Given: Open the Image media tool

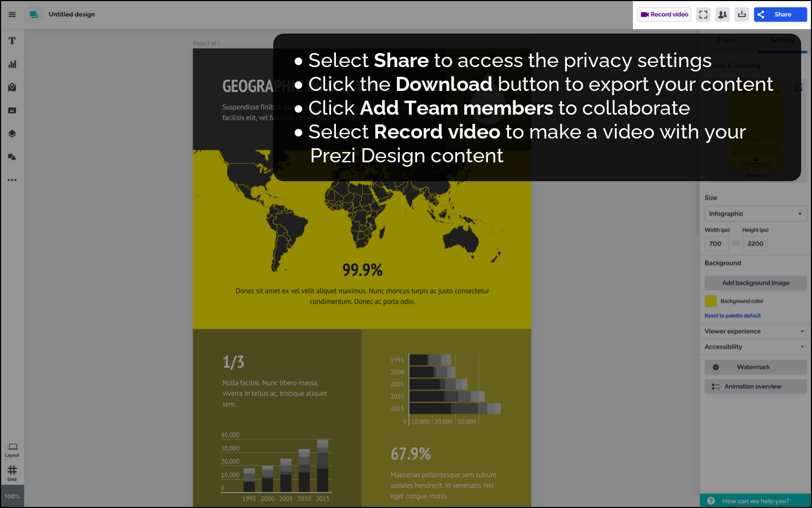Looking at the screenshot, I should [12, 110].
